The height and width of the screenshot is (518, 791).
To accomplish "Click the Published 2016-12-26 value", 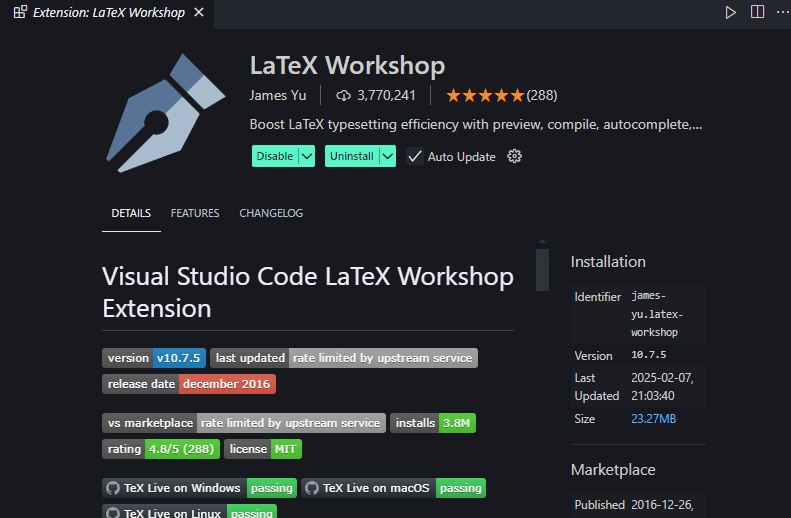I will pos(662,505).
